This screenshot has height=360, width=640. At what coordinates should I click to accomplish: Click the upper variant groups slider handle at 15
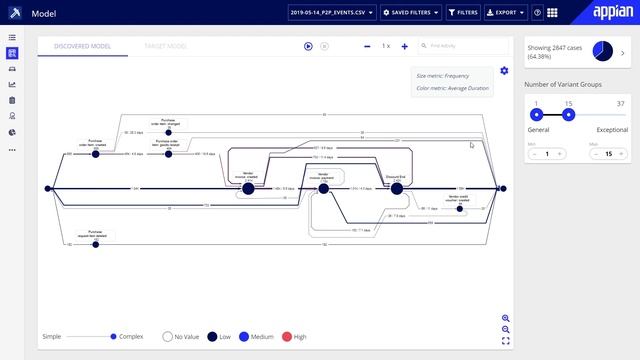pyautogui.click(x=569, y=115)
